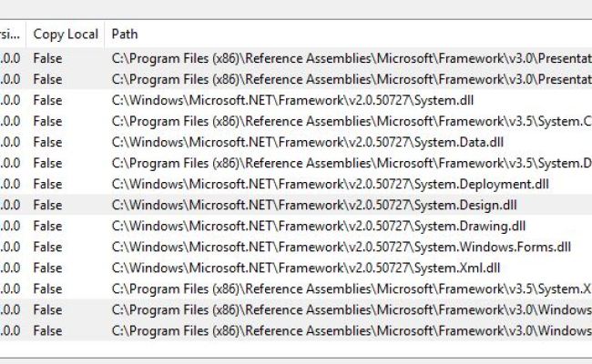Select the System.Design.dll reference row
The width and height of the screenshot is (592, 364).
click(296, 205)
